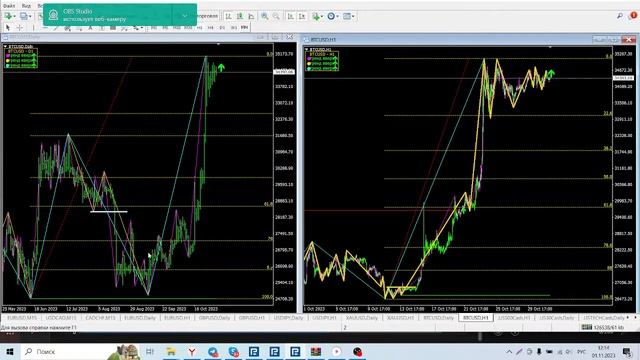
Task: Select the Arrows drawing tool
Action: pos(136,28)
